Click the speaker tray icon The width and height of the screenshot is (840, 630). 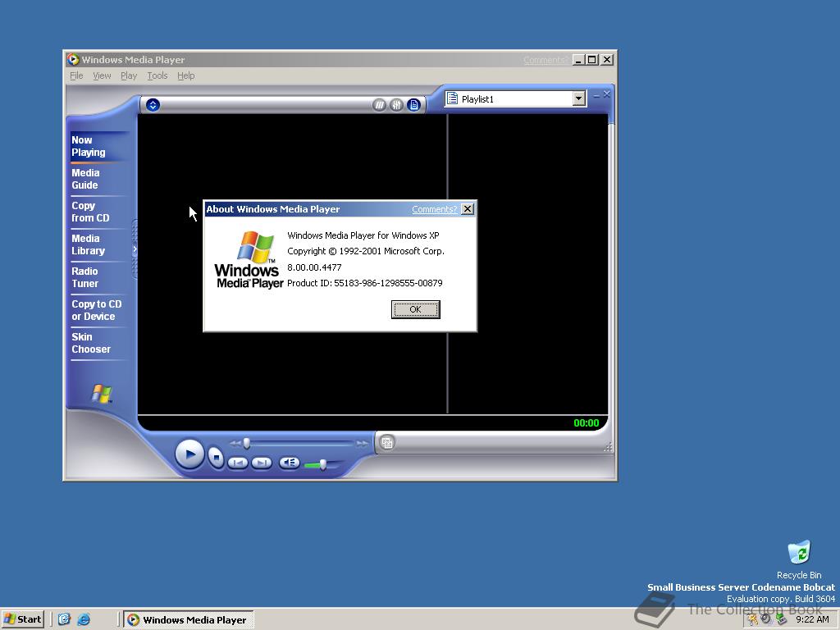coord(766,619)
